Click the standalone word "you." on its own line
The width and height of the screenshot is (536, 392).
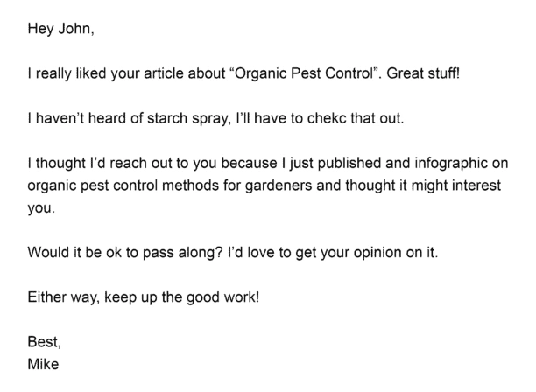tap(41, 208)
